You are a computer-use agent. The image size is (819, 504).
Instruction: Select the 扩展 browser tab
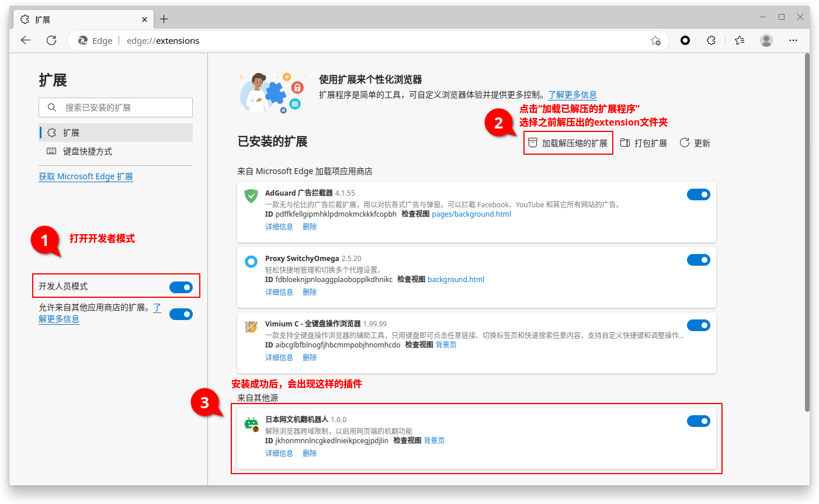85,20
